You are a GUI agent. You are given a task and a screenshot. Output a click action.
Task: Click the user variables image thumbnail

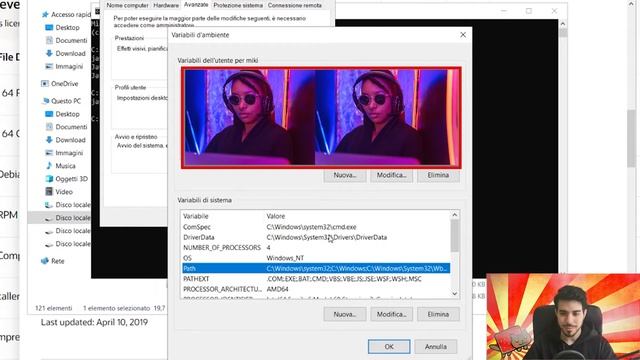point(321,118)
